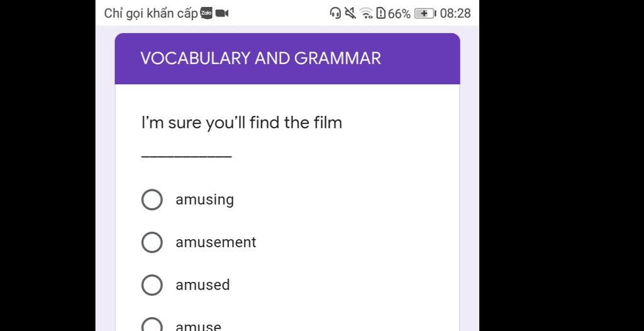The width and height of the screenshot is (644, 331).
Task: Select the 'amusement' radio button
Action: [x=152, y=242]
